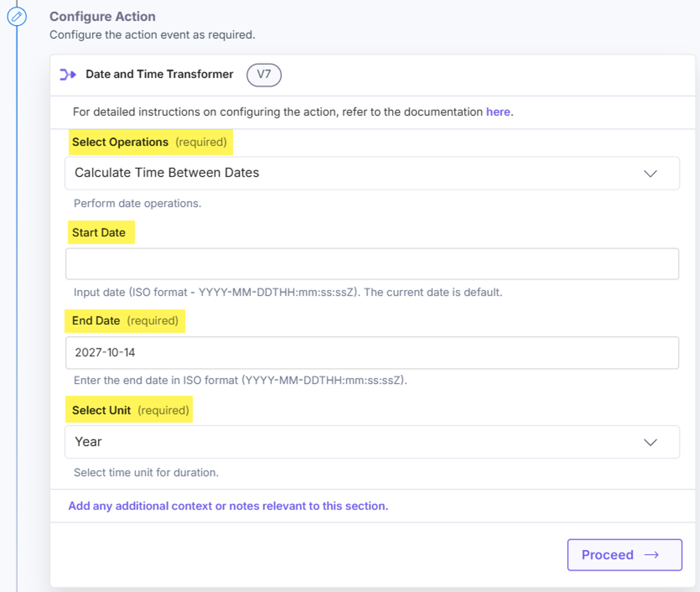
Task: Click the 'Start Date' label
Action: pyautogui.click(x=99, y=233)
